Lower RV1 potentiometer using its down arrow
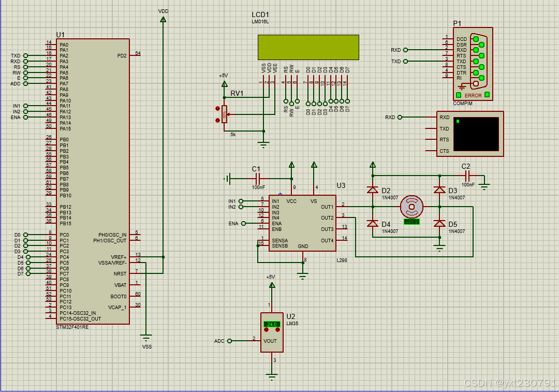The width and height of the screenshot is (559, 392). point(217,120)
